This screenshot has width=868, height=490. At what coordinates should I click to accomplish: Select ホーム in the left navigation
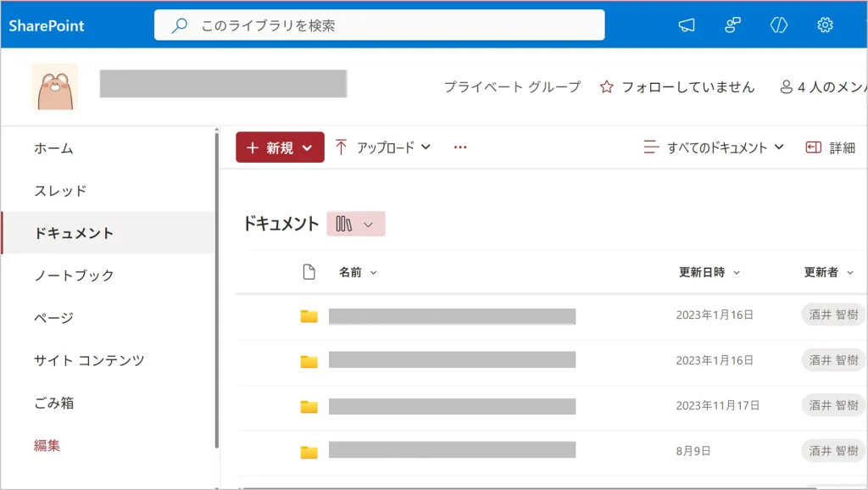[x=54, y=148]
